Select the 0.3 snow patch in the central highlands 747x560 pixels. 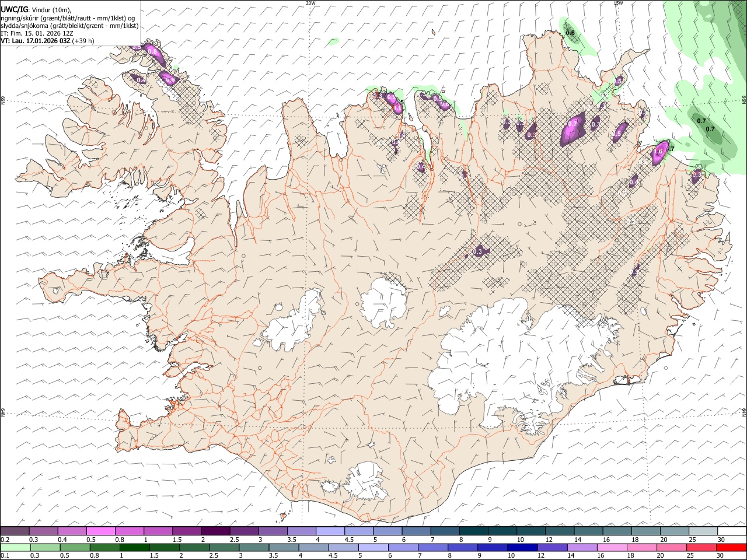click(477, 251)
